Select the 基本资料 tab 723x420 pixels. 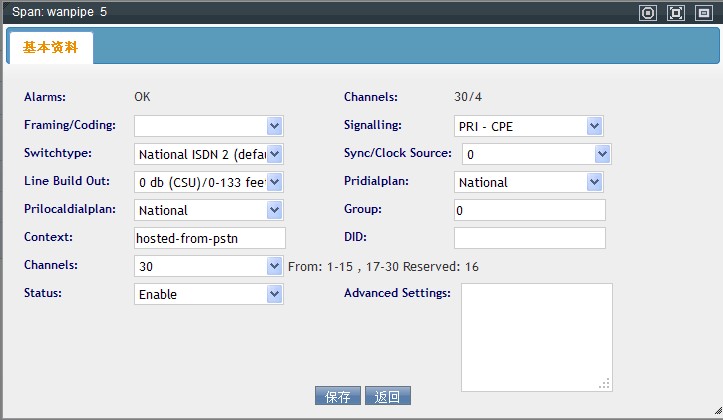point(50,47)
